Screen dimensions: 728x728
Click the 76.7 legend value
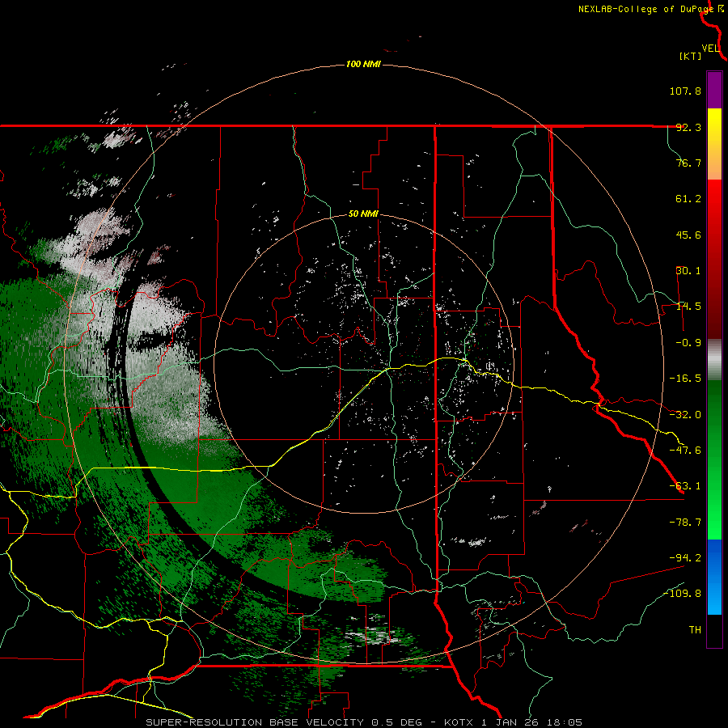click(688, 163)
